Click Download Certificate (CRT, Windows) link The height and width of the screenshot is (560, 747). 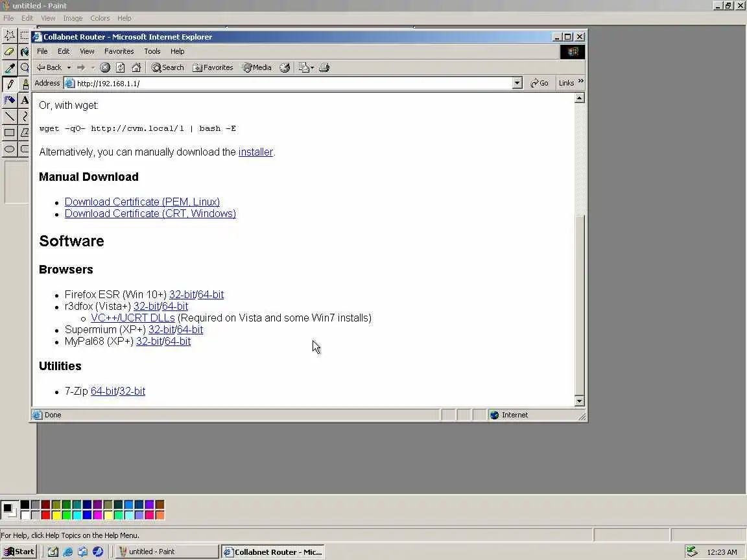tap(150, 214)
